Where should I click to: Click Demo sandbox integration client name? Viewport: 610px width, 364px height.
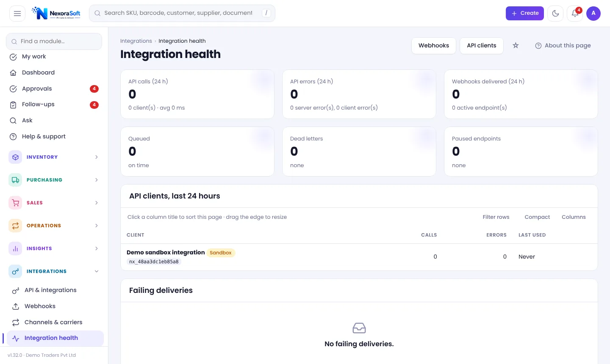(x=166, y=252)
